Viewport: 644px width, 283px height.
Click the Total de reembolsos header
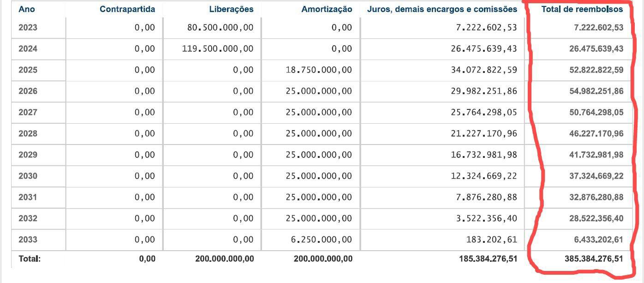[x=582, y=9]
